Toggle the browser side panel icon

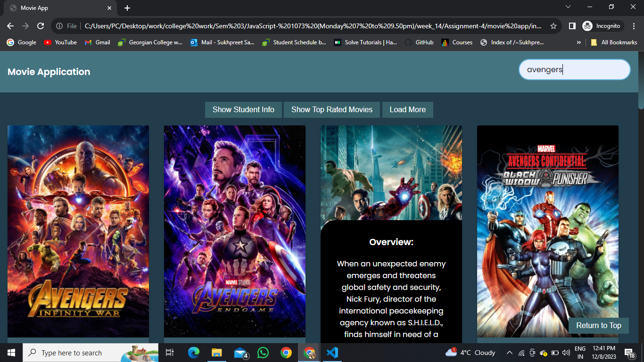point(572,26)
